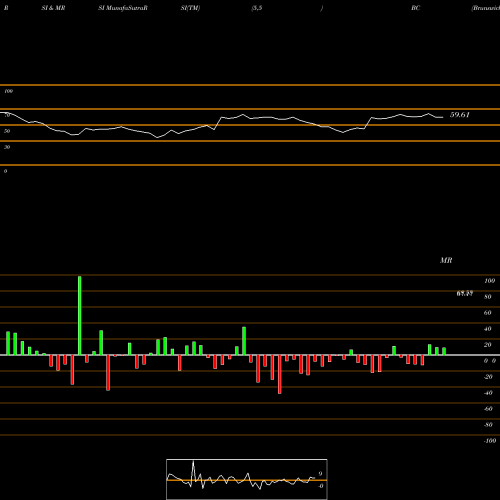Click the 'BC' ticker symbol text
500x500 pixels.
(x=415, y=8)
